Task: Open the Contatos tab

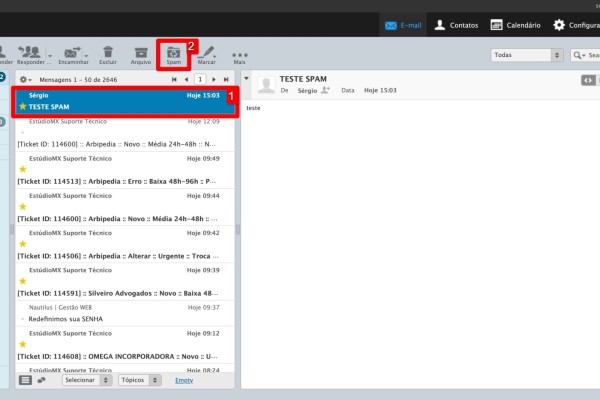Action: click(457, 25)
